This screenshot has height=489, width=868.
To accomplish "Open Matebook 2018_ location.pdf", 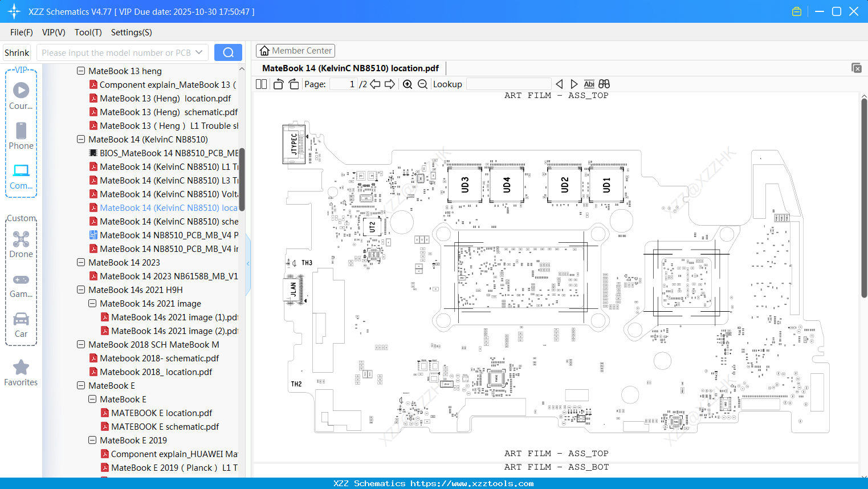I will tap(150, 372).
